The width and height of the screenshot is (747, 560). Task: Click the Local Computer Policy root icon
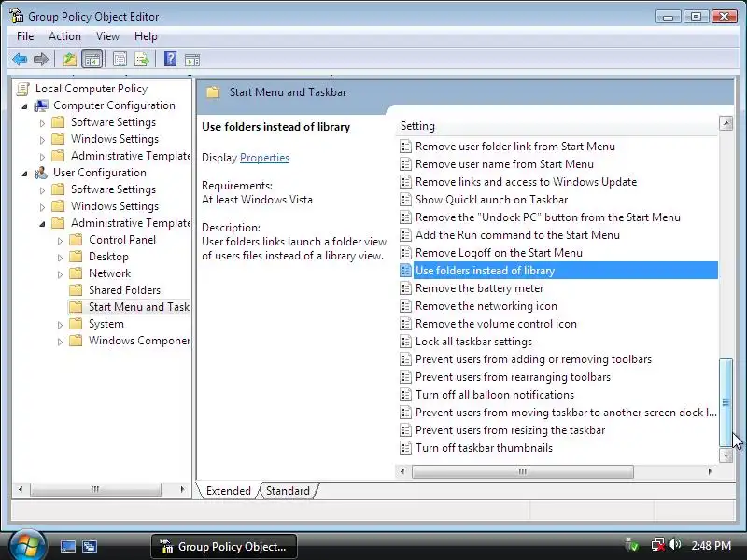pos(22,89)
